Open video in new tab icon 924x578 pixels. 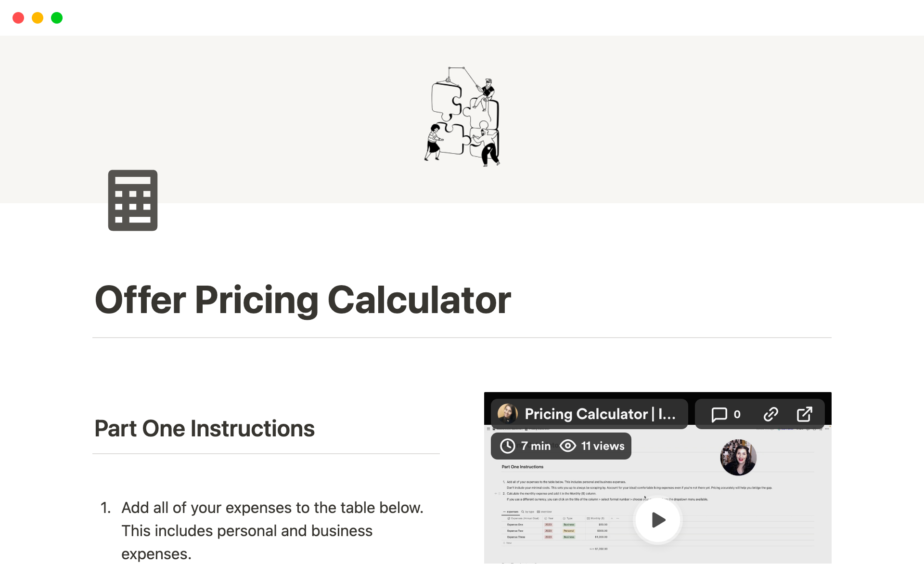804,414
